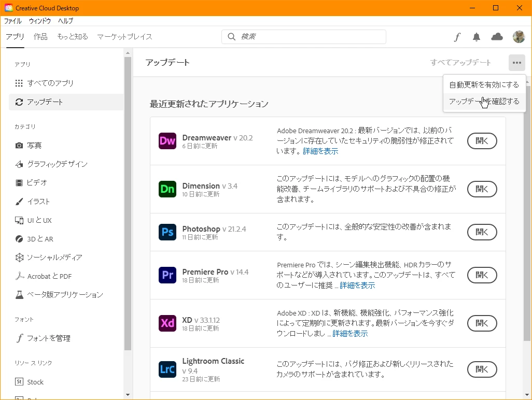Open Dreamweaver with 開く button

pos(482,141)
